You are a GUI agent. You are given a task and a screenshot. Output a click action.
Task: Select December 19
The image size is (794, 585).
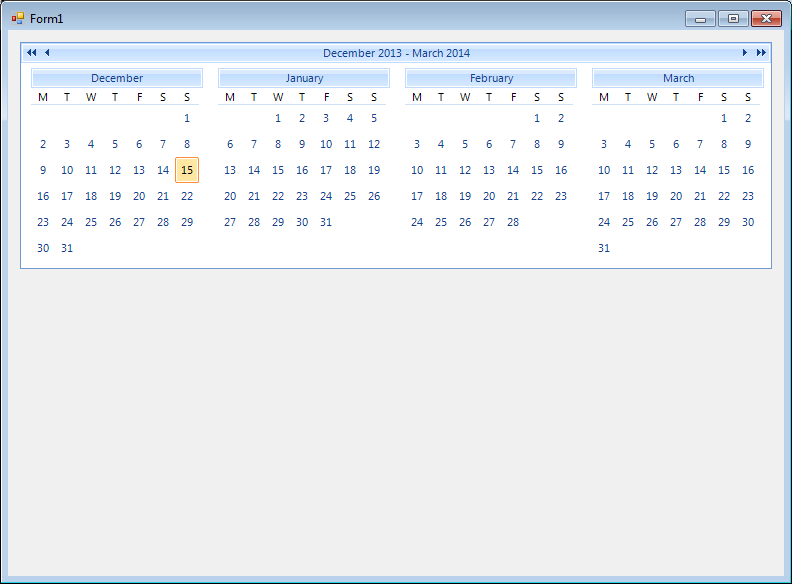pos(115,196)
